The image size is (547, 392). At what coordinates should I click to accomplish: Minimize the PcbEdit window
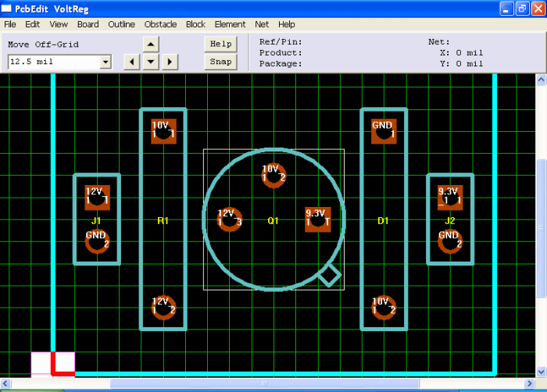(506, 9)
